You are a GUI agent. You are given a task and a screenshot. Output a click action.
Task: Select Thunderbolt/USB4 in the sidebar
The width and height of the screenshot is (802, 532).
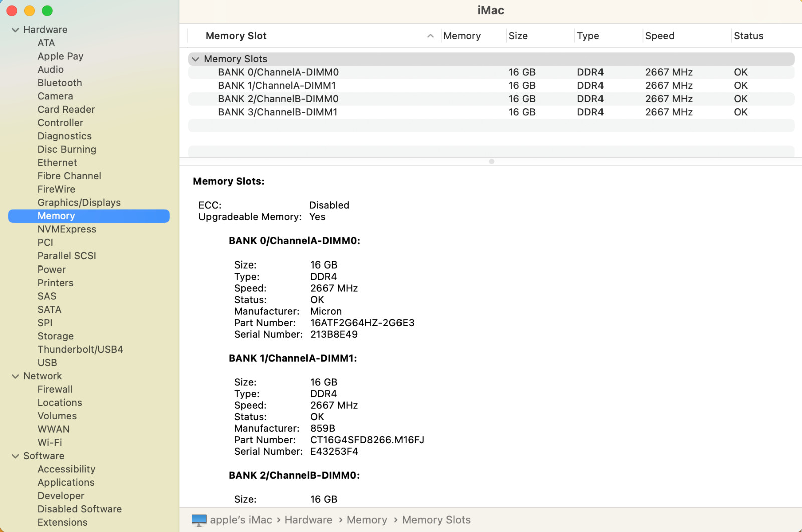coord(80,349)
